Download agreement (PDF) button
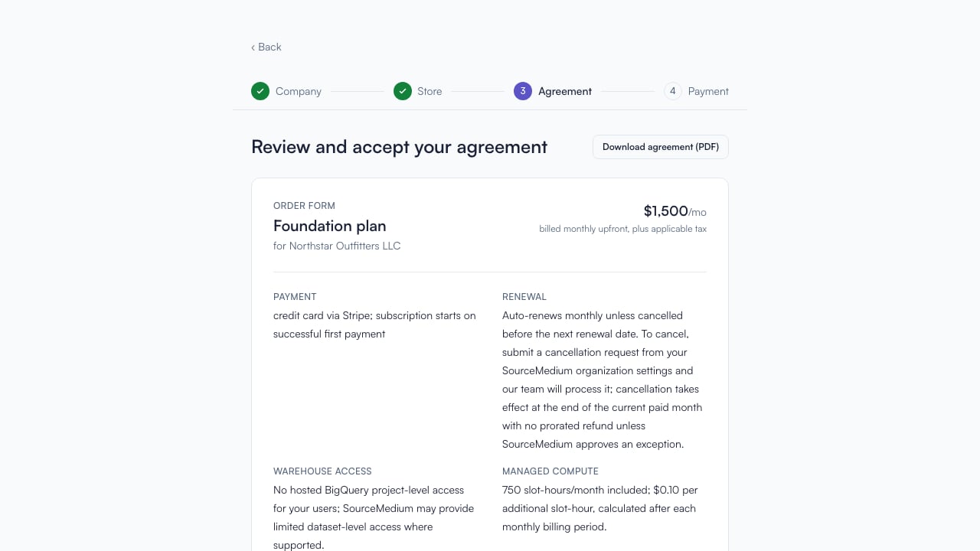This screenshot has width=980, height=551. coord(661,147)
